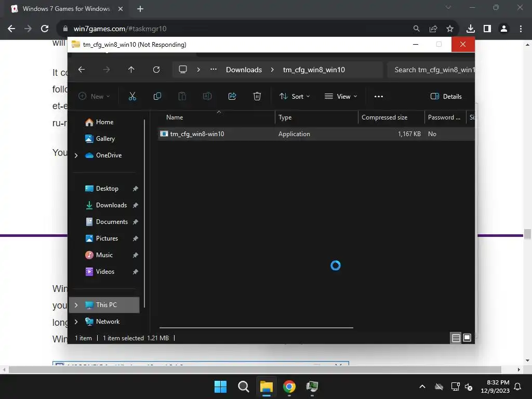This screenshot has height=399, width=532.
Task: Click tm_cfg_win8_win10 breadcrumb segment
Action: coord(314,70)
